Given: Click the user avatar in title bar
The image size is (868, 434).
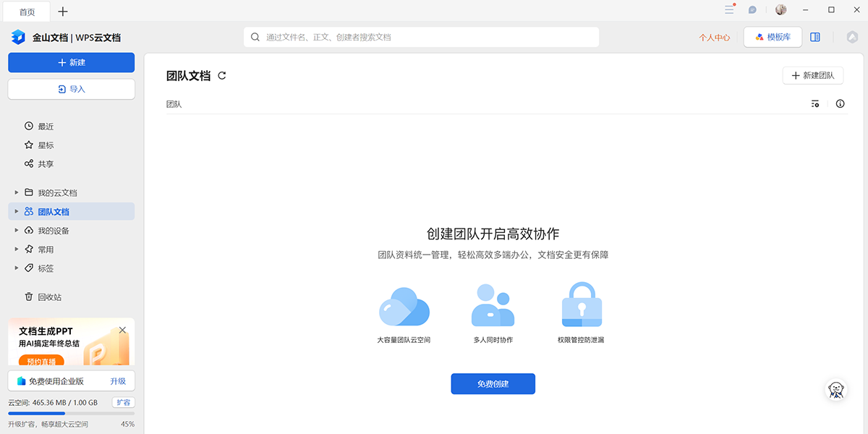Looking at the screenshot, I should [x=780, y=10].
